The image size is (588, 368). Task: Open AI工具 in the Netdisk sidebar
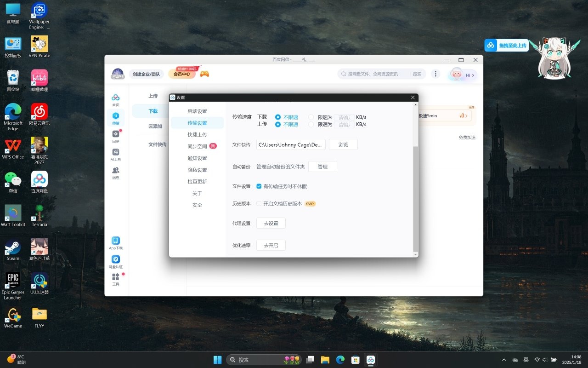116,155
